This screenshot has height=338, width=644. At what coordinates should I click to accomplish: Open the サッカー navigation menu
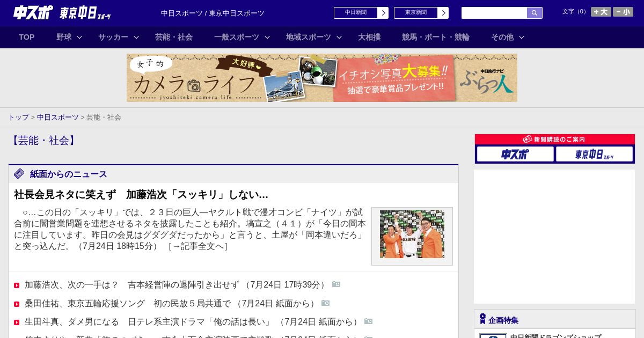(113, 37)
